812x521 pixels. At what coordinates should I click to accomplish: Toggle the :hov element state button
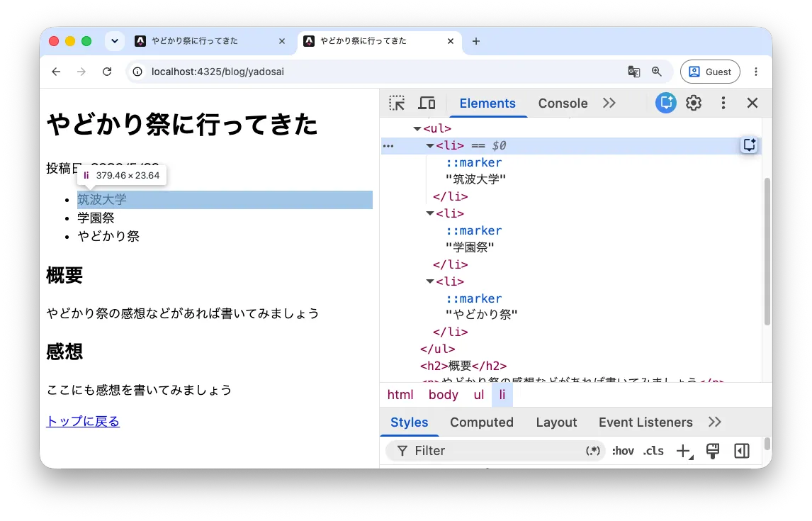(x=623, y=451)
